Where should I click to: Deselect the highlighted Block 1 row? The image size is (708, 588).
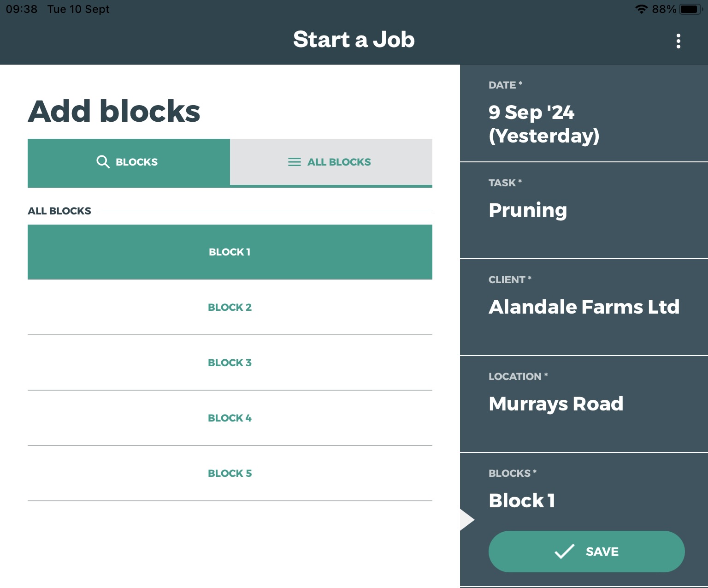230,252
